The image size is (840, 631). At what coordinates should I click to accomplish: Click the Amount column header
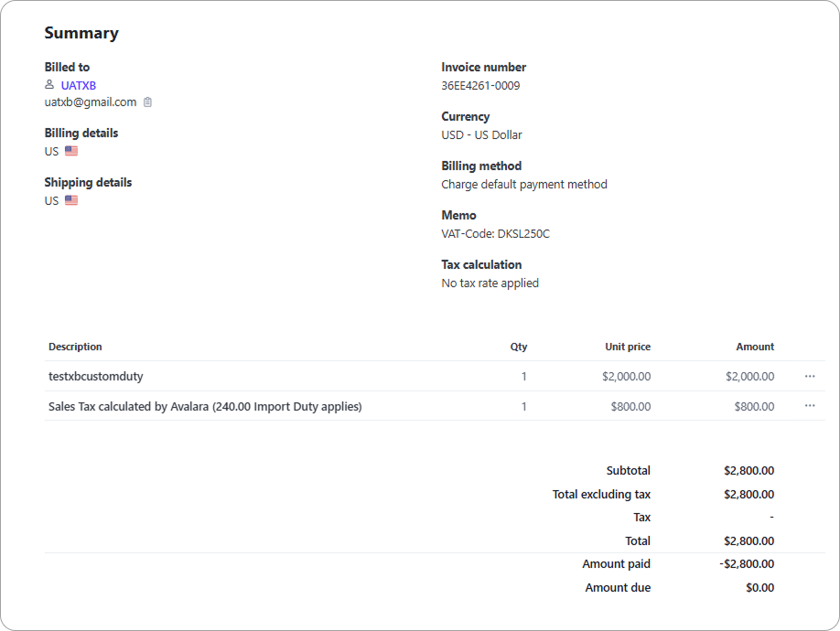click(756, 347)
